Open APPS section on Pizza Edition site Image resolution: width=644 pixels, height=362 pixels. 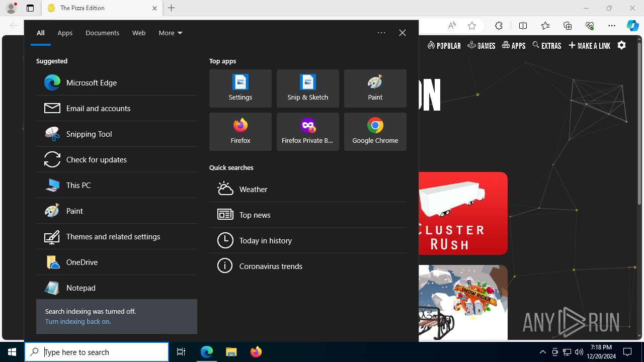tap(514, 46)
